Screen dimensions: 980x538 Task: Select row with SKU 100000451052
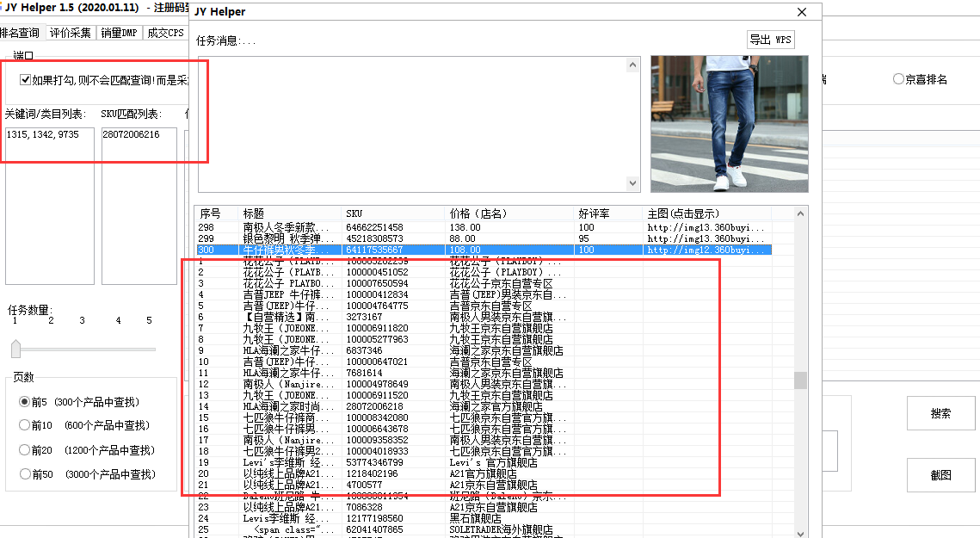[484, 272]
